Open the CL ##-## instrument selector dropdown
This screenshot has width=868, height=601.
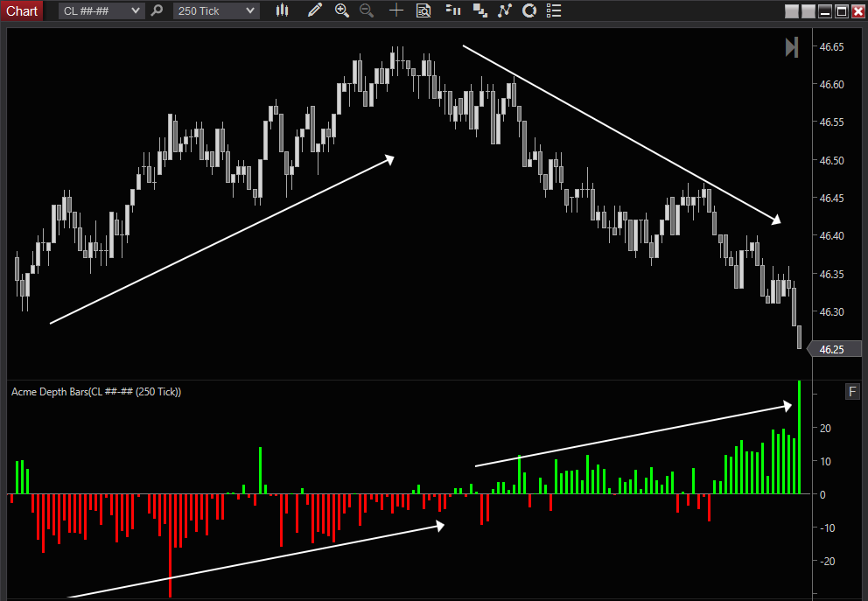(101, 10)
